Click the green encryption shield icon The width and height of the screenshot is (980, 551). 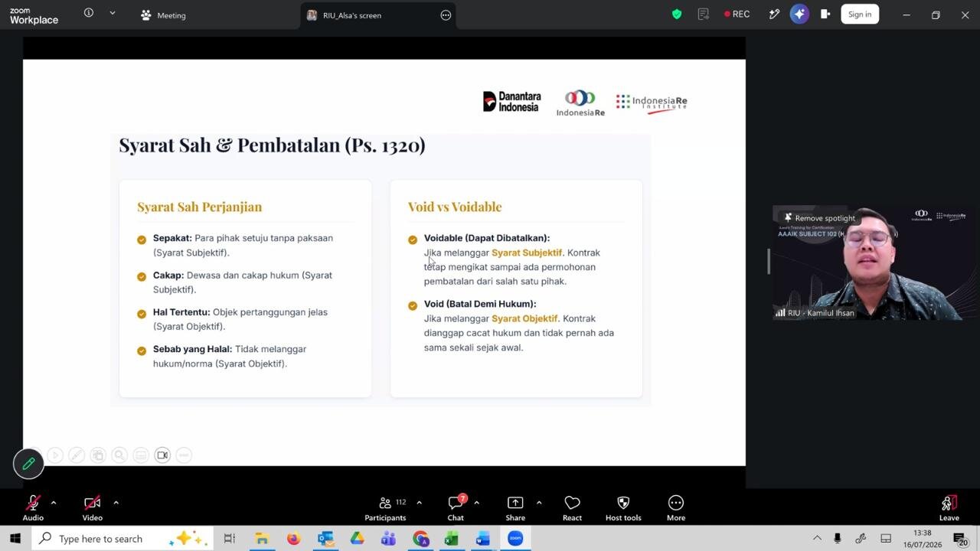click(x=677, y=14)
